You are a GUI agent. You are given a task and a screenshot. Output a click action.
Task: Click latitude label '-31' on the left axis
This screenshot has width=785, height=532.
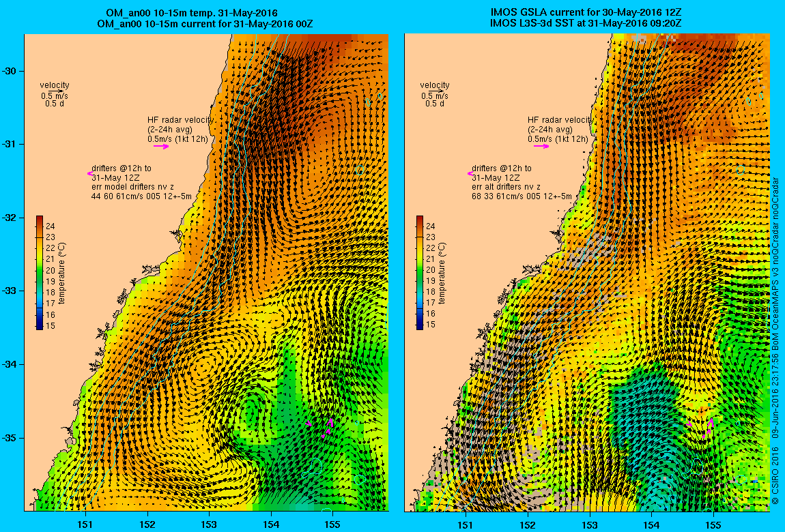10,145
